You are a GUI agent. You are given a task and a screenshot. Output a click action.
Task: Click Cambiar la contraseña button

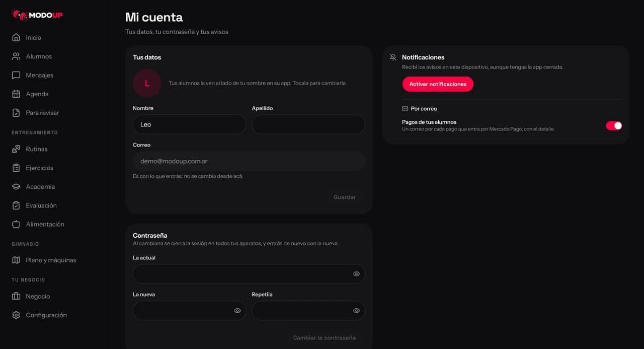[325, 338]
